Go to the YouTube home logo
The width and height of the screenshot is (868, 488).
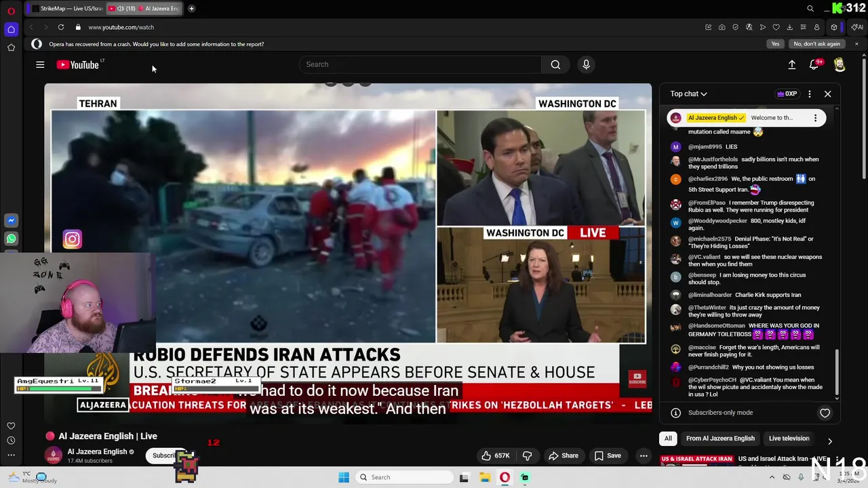pos(79,65)
